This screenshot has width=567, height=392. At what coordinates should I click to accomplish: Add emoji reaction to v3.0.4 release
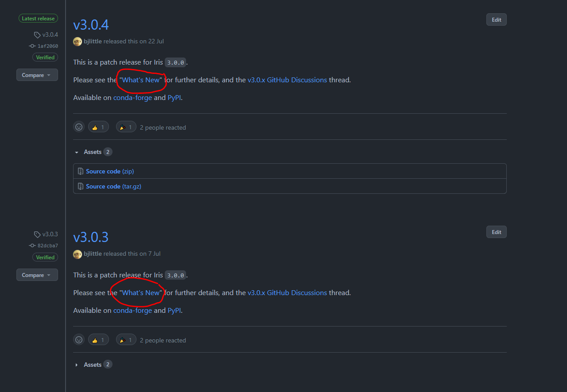(x=79, y=127)
